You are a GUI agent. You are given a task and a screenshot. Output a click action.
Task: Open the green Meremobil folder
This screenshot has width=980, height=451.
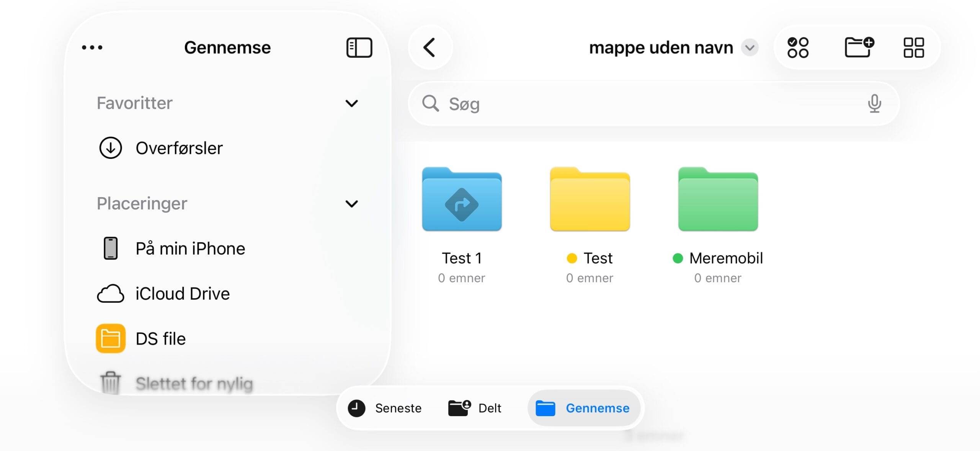coord(718,199)
